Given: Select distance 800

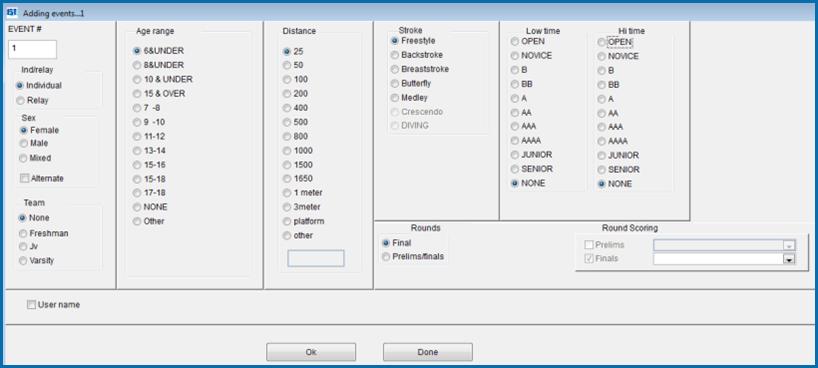Looking at the screenshot, I should click(x=295, y=136).
